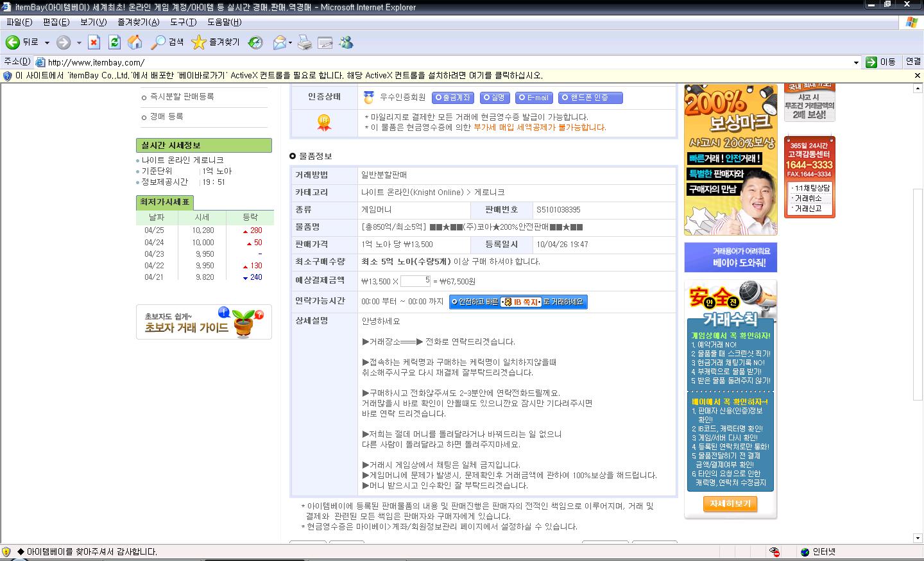
Task: Click the 04/25 price value 10,280
Action: pos(203,230)
